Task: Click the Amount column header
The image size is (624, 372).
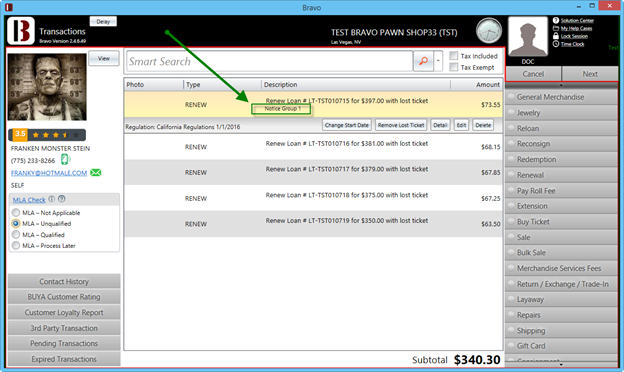Action: [x=477, y=84]
